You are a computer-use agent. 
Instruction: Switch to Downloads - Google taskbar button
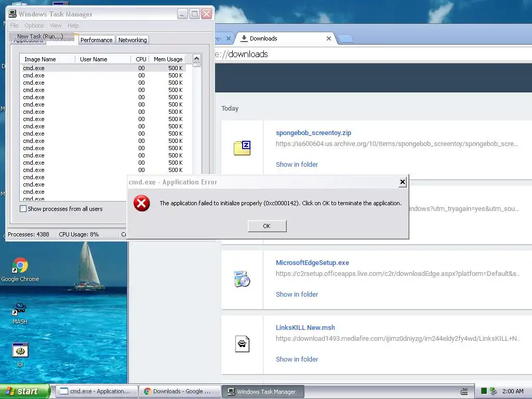point(180,391)
